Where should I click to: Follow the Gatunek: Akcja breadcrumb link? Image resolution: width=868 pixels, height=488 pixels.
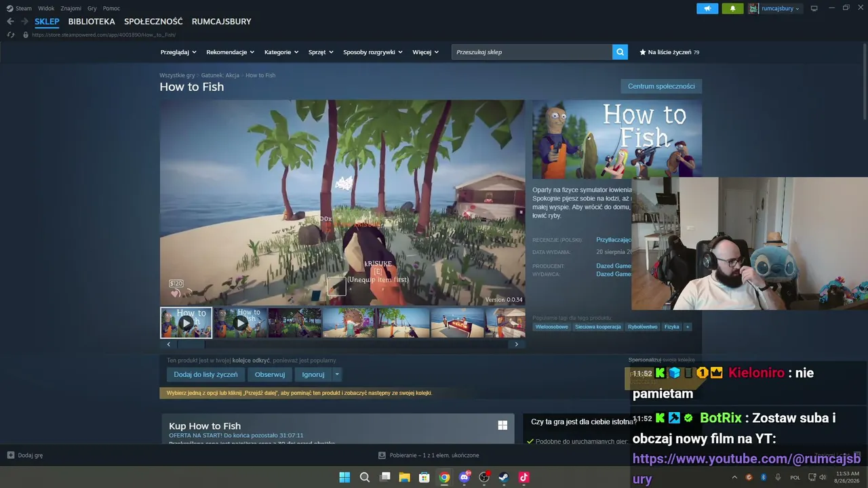tap(220, 75)
